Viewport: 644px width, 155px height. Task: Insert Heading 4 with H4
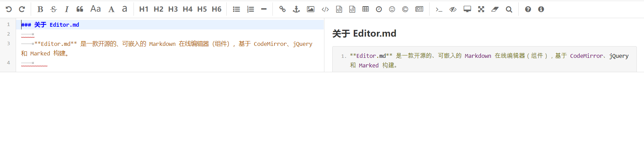(187, 9)
